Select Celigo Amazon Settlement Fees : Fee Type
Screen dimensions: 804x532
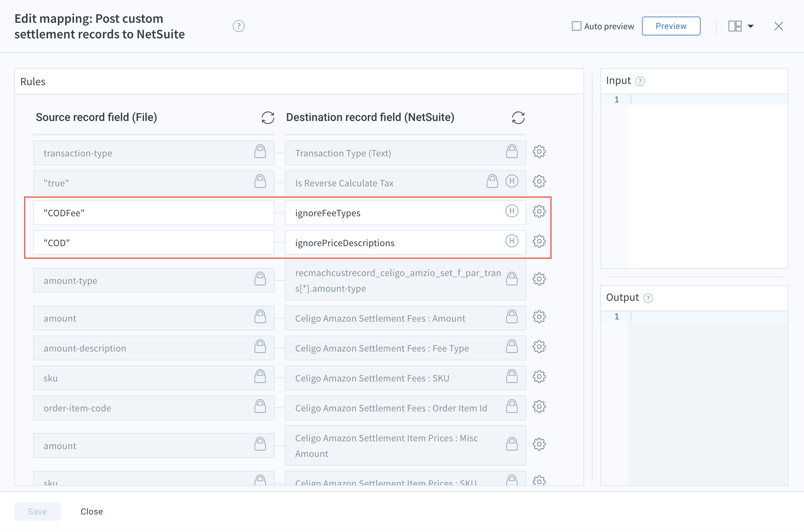coord(405,348)
